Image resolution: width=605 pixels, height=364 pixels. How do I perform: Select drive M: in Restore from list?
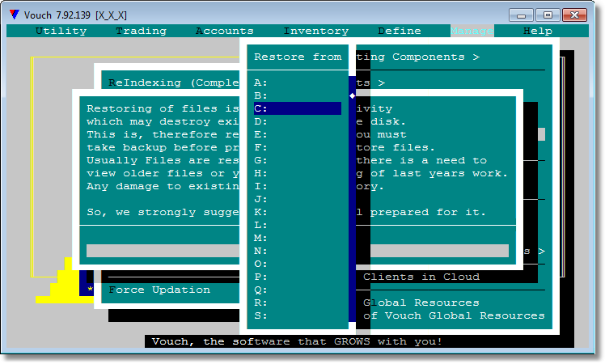(x=298, y=238)
